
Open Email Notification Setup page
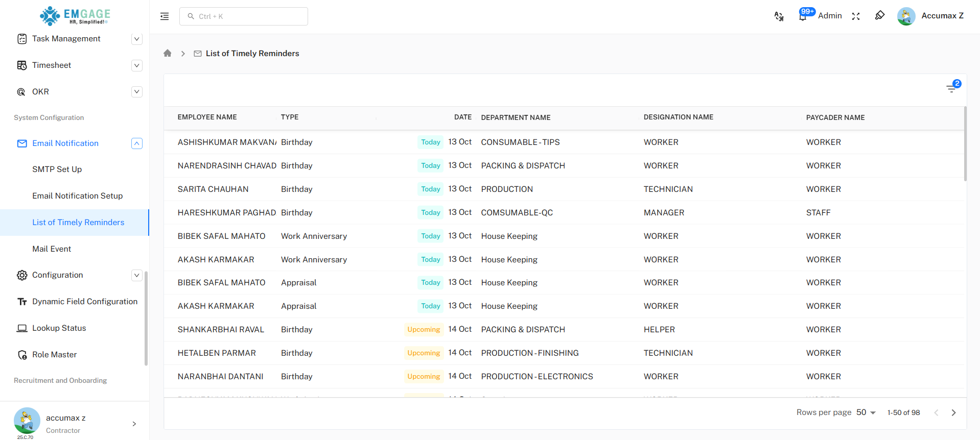click(x=77, y=196)
